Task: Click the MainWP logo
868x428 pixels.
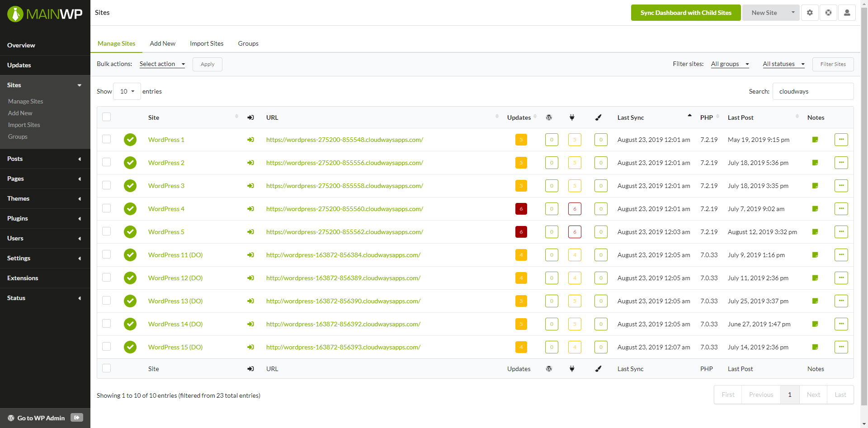Action: pos(45,14)
